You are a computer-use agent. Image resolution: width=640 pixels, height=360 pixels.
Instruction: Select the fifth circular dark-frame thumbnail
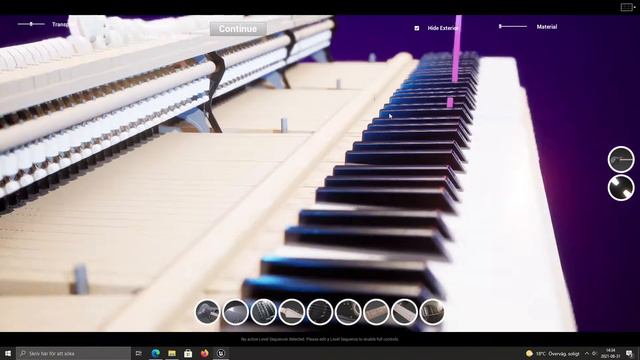coord(320,312)
